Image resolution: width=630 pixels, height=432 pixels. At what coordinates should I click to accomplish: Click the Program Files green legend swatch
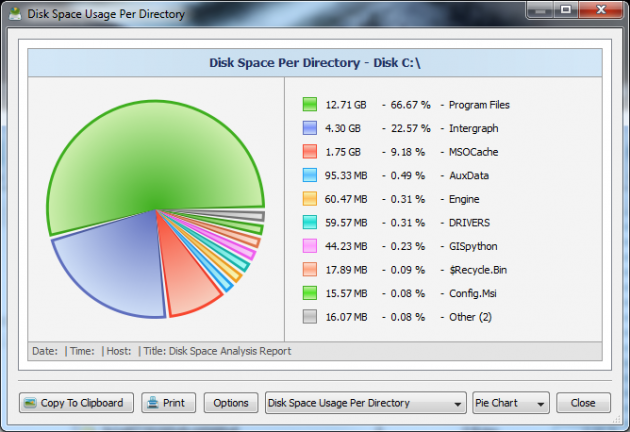(x=310, y=104)
